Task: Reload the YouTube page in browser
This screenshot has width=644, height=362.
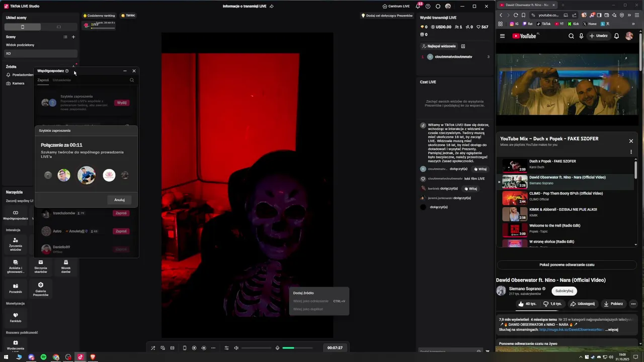Action: (516, 15)
